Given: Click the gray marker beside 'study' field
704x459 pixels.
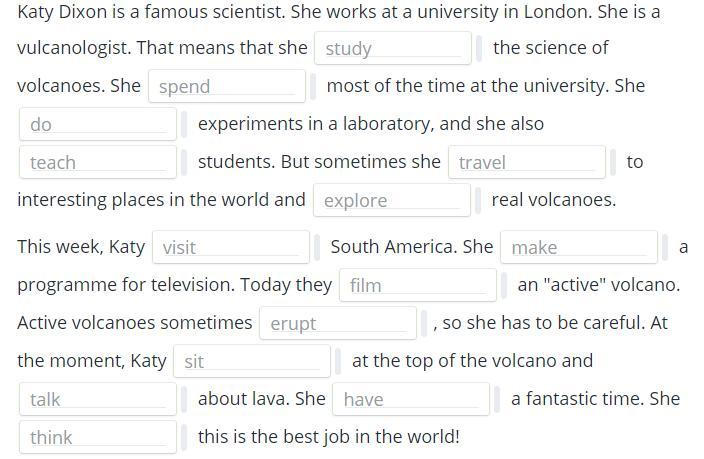Looking at the screenshot, I should tap(479, 49).
